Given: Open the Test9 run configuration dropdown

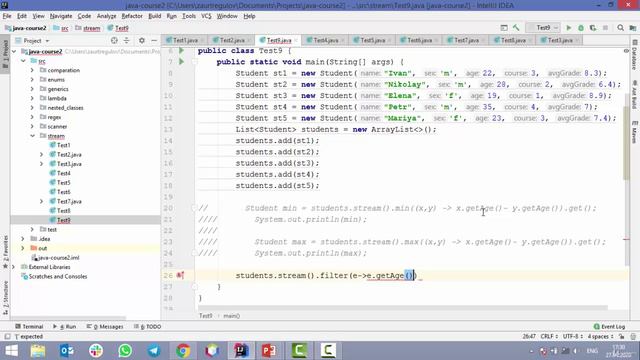Looking at the screenshot, I should pyautogui.click(x=544, y=28).
